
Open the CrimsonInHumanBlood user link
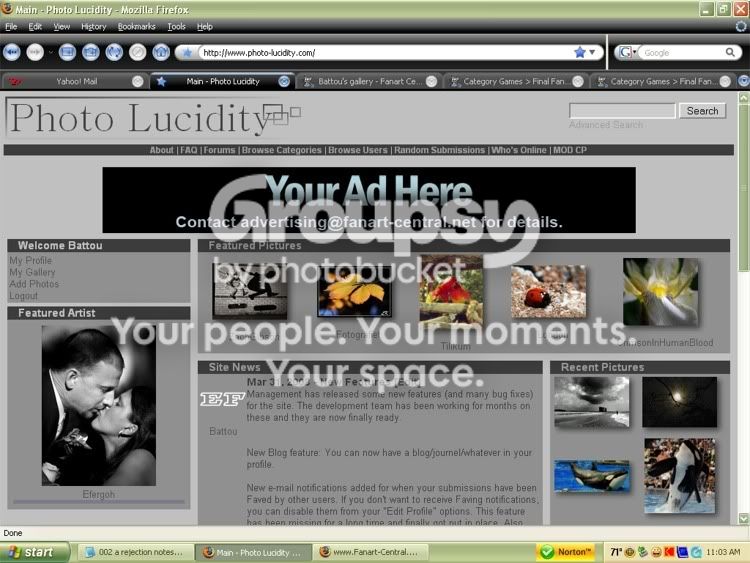(x=665, y=342)
